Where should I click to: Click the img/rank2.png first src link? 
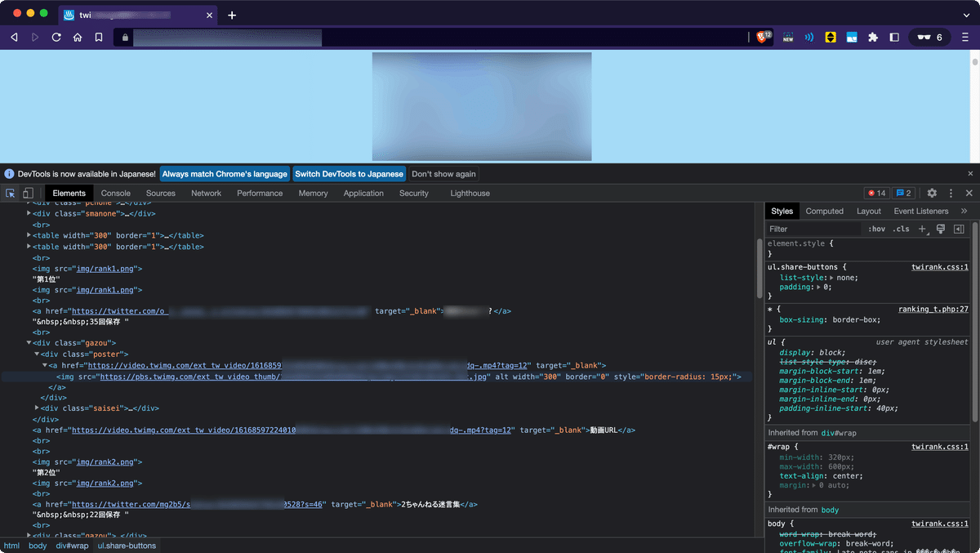(105, 462)
